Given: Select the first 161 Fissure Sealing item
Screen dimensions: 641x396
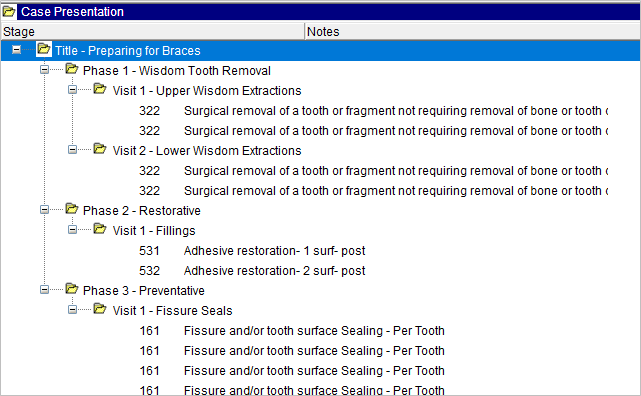Looking at the screenshot, I should 292,331.
